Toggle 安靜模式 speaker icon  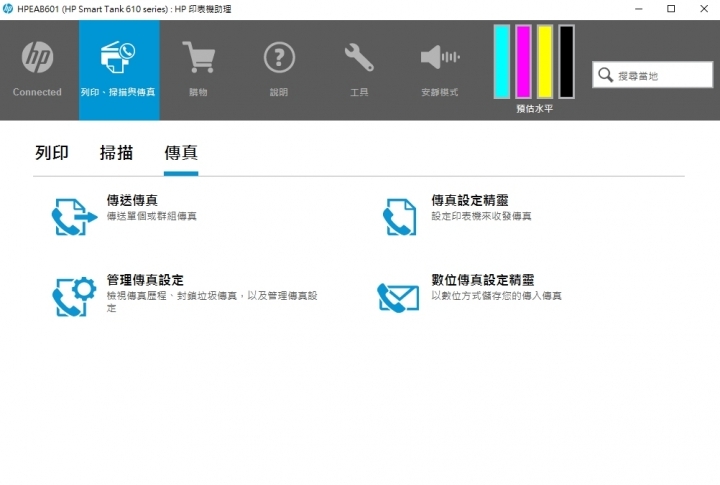tap(439, 58)
